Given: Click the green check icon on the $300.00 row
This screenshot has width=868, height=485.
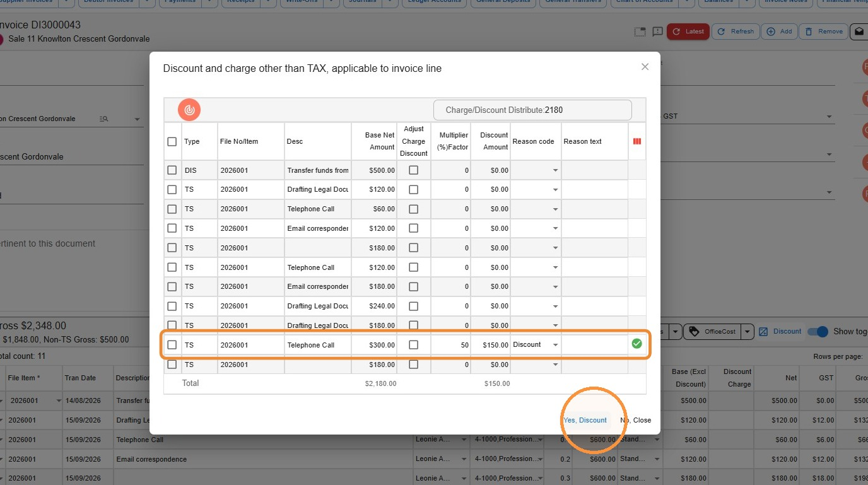Looking at the screenshot, I should [x=636, y=344].
